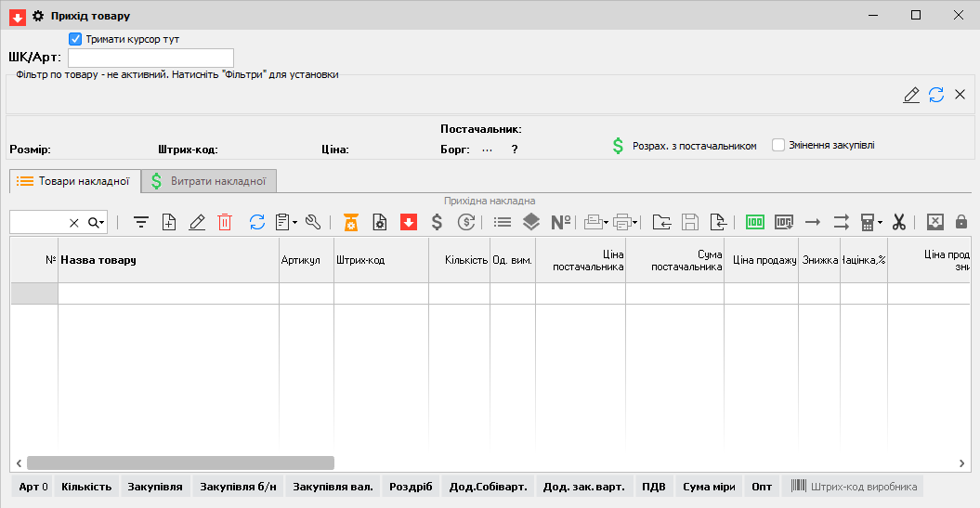Screen dimensions: 980x508
Task: Click the padlock icon in toolbar
Action: tap(961, 222)
